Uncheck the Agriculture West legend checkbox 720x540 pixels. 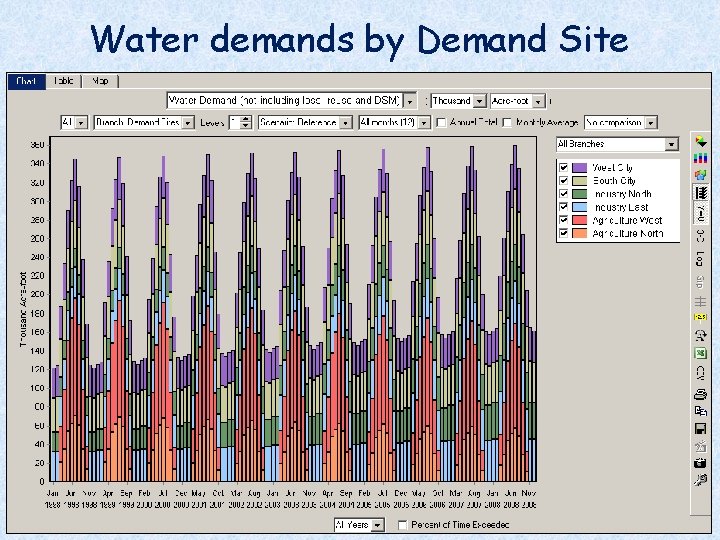[563, 220]
